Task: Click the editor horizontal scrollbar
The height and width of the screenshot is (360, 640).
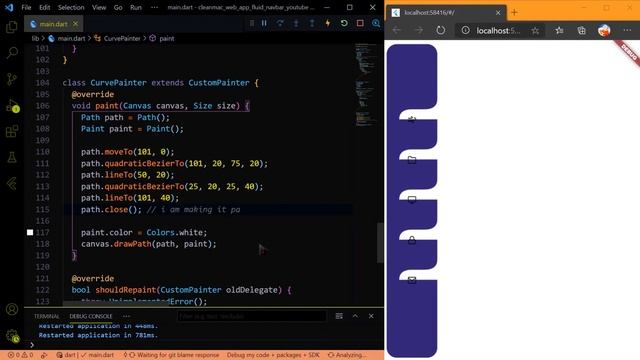Action: 116,303
